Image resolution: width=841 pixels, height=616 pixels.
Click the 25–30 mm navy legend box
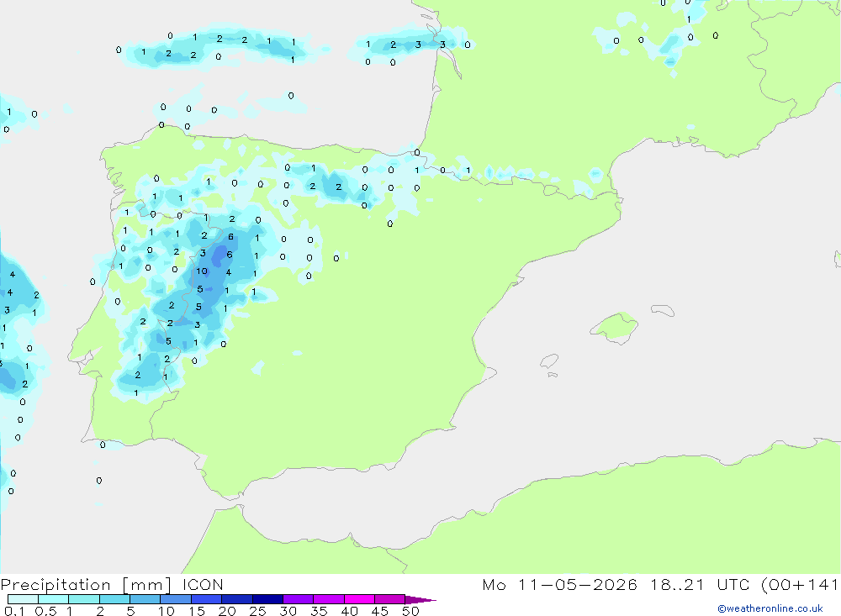click(x=267, y=599)
